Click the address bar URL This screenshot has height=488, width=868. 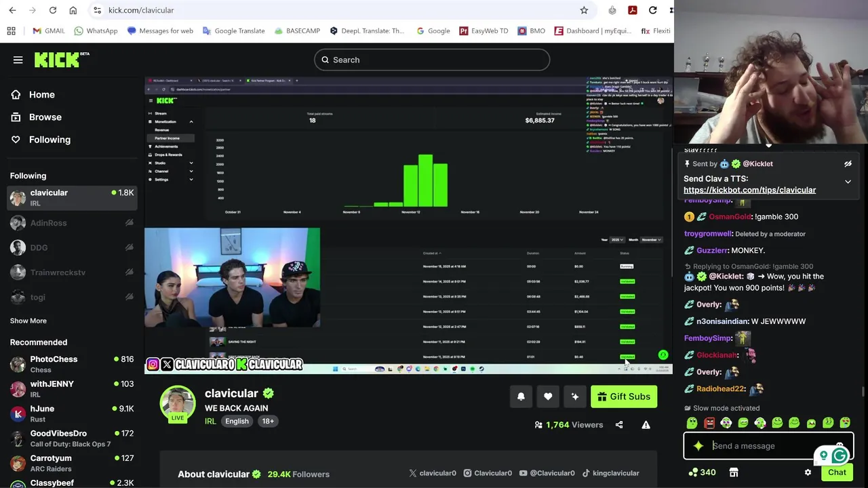[x=141, y=10]
